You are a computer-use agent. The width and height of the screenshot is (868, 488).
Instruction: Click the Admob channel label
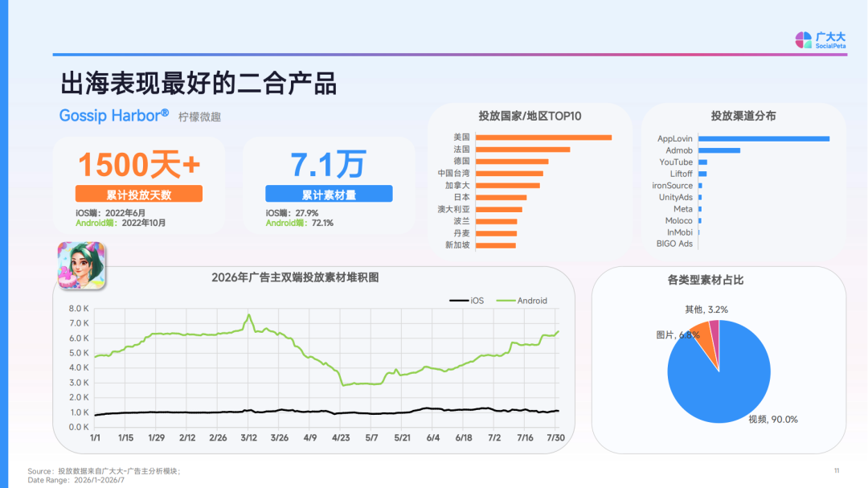678,150
